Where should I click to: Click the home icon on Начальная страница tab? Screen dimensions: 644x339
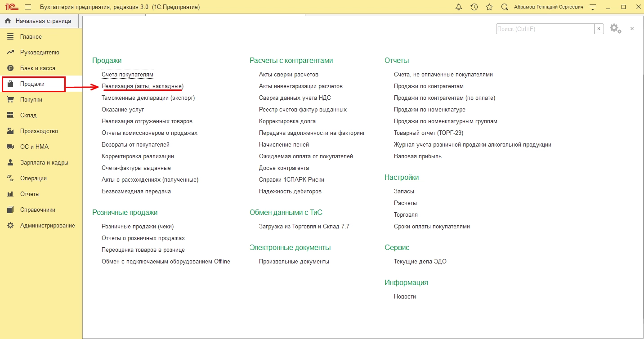[x=8, y=21]
